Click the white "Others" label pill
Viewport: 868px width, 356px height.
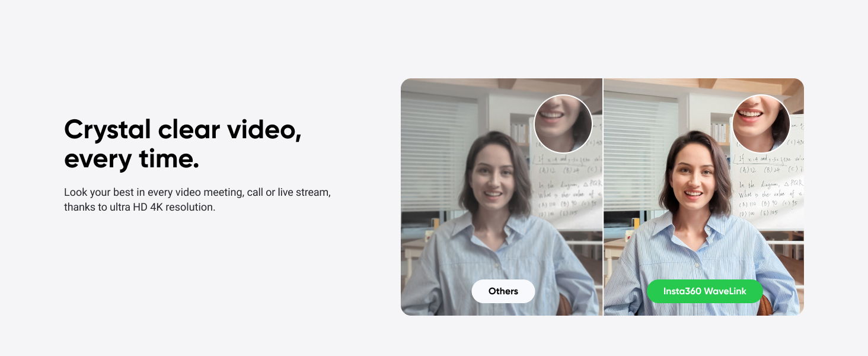pos(503,291)
